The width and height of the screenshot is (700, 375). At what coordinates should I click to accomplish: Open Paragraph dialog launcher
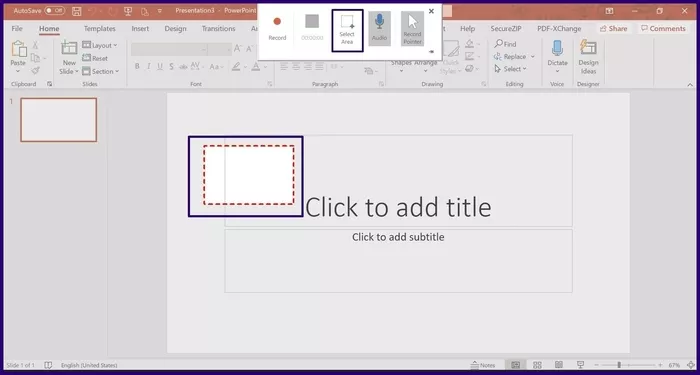381,84
